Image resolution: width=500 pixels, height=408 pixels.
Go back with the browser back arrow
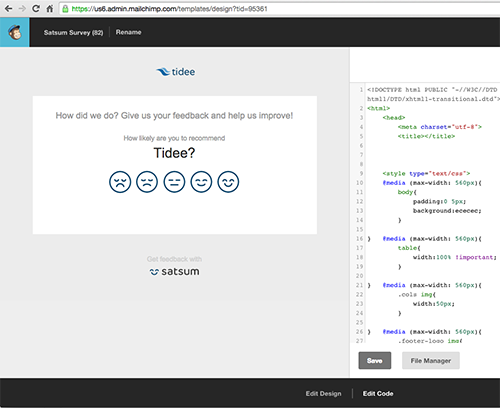click(8, 9)
